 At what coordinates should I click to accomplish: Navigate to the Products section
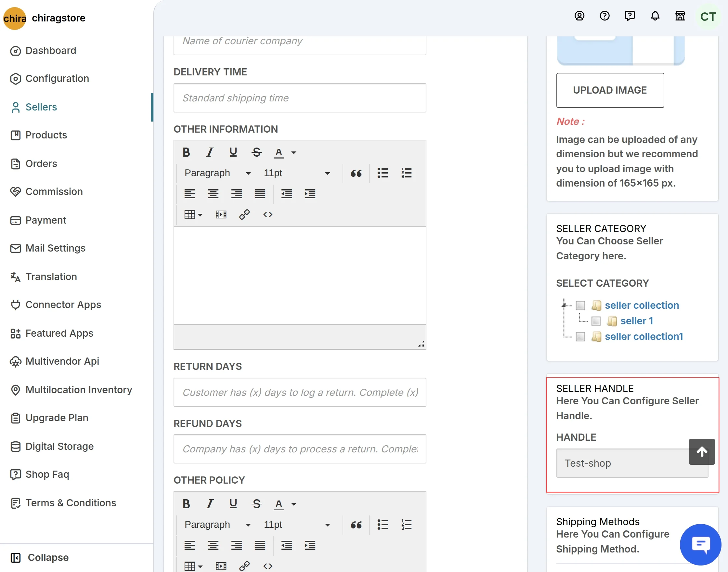point(46,135)
